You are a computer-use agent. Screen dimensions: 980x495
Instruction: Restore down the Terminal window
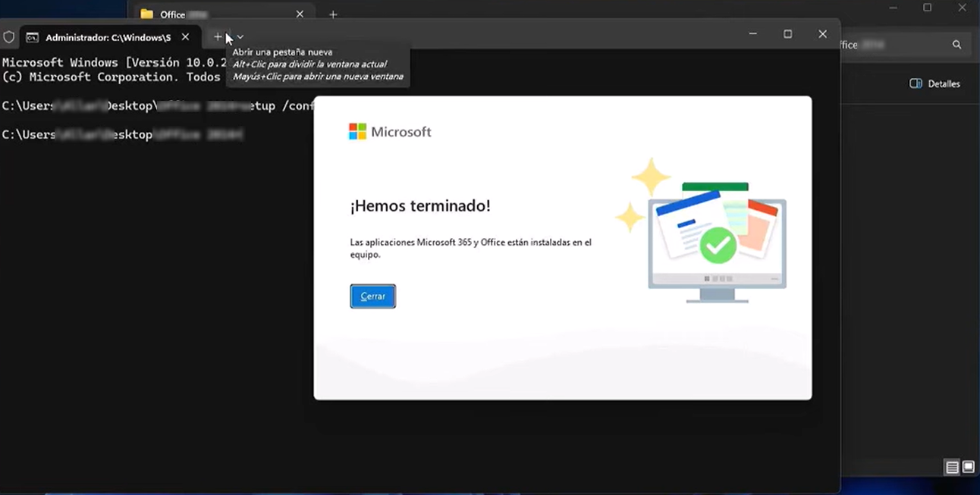click(x=787, y=33)
